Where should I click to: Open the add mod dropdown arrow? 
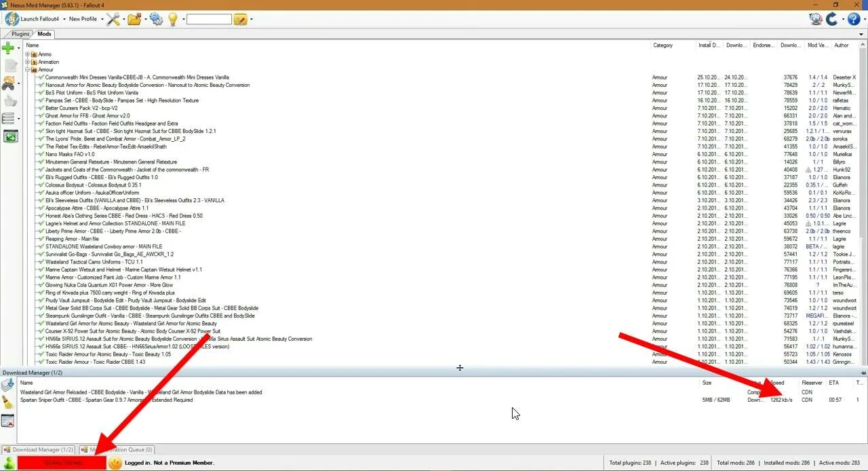tap(18, 48)
